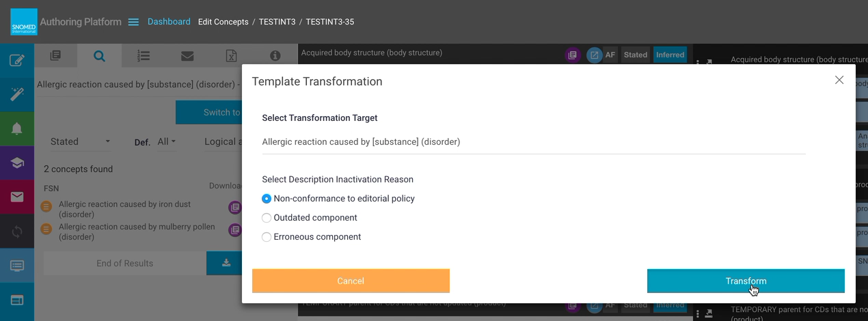Screen dimensions: 868x321
Task: Open the Def. All filter dropdown
Action: point(166,141)
